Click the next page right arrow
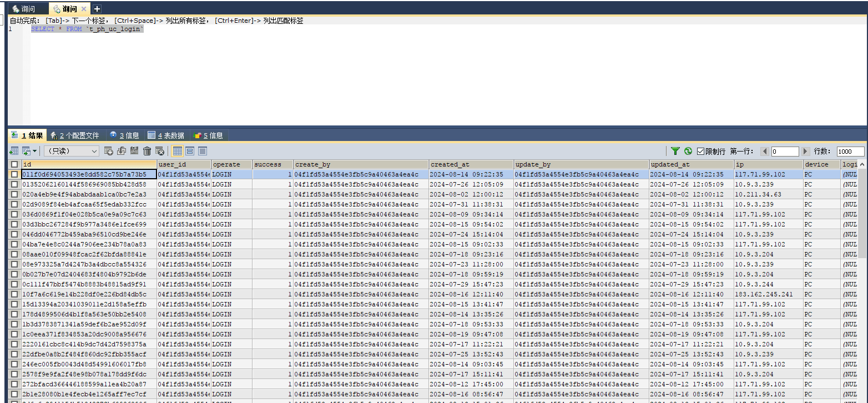This screenshot has width=868, height=403. pos(806,152)
